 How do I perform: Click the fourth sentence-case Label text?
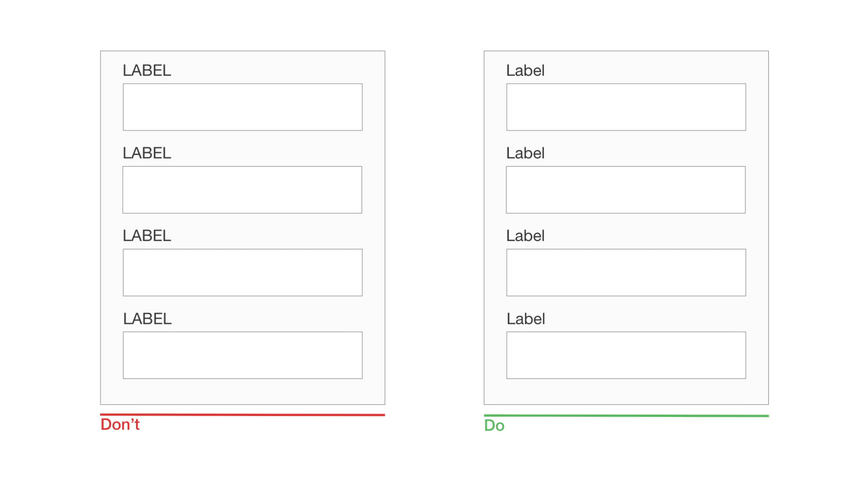(526, 319)
